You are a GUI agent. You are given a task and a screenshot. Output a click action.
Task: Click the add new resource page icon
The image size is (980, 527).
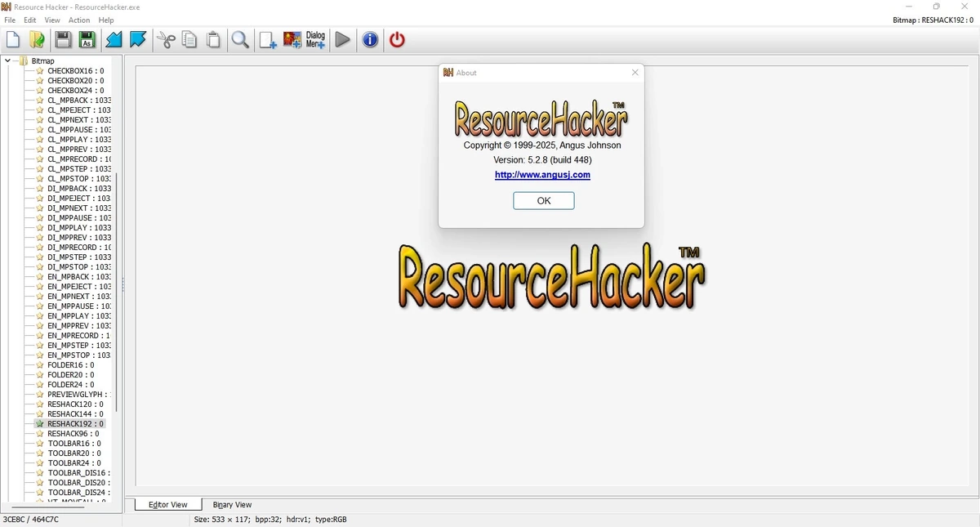(x=268, y=39)
